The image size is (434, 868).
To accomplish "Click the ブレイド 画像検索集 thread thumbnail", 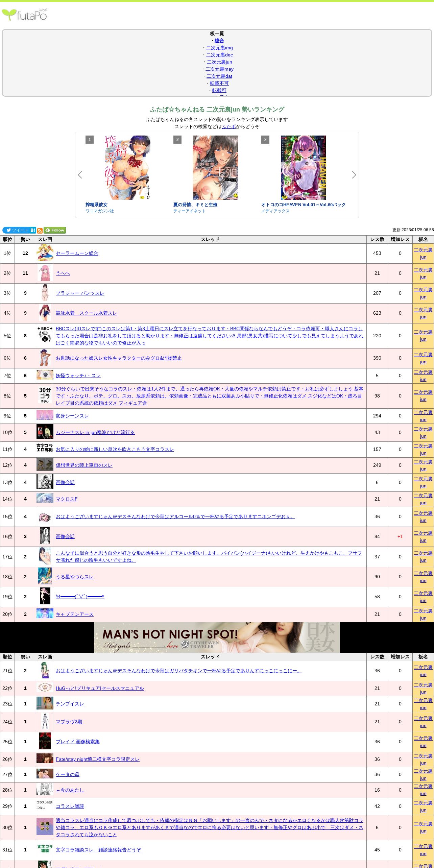I will (45, 742).
